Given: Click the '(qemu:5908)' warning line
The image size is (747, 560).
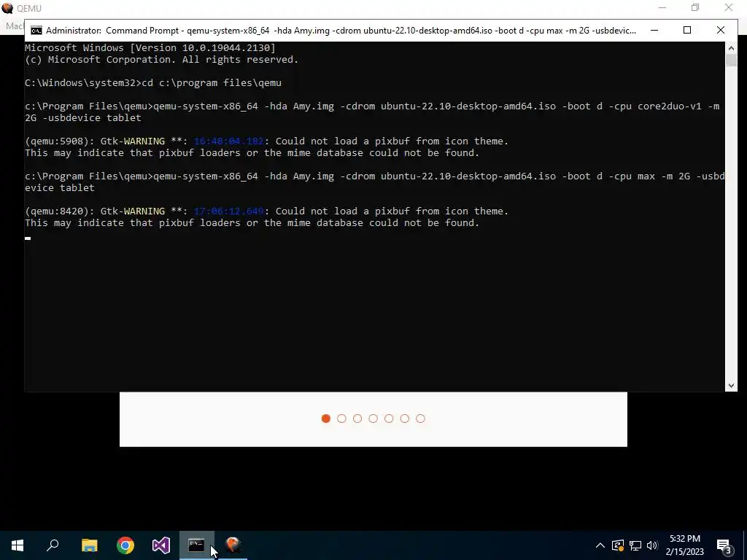Looking at the screenshot, I should pos(266,141).
